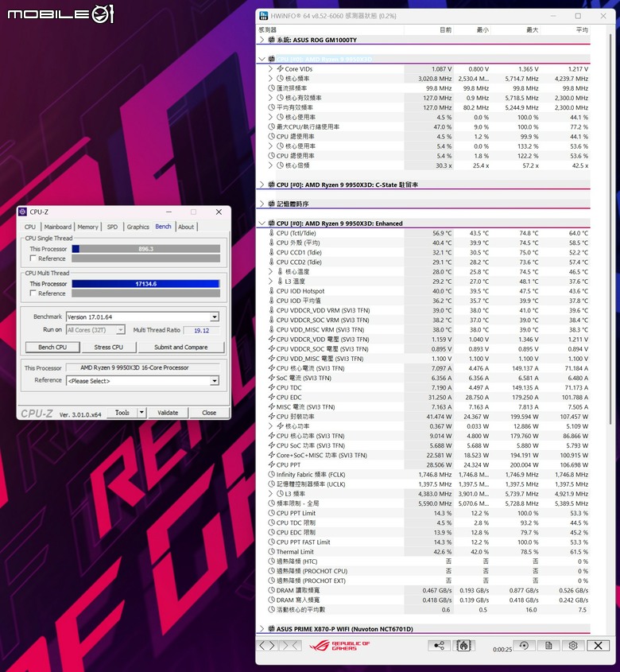Viewport: 620px width, 672px height.
Task: Switch to the Memory tab
Action: (x=87, y=227)
